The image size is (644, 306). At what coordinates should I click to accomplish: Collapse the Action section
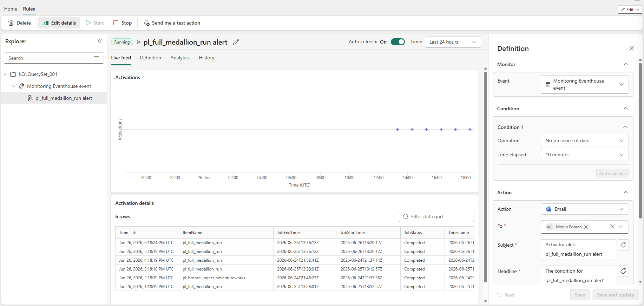(626, 193)
